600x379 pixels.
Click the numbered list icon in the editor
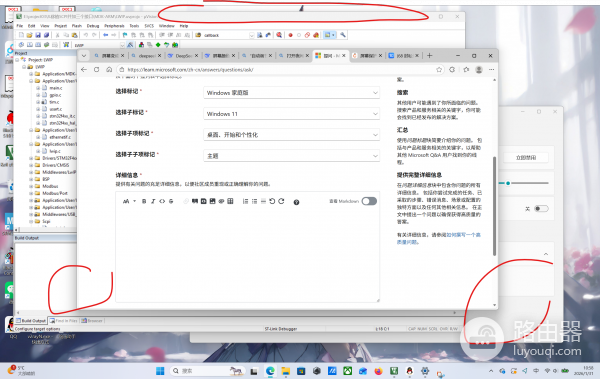coord(245,201)
